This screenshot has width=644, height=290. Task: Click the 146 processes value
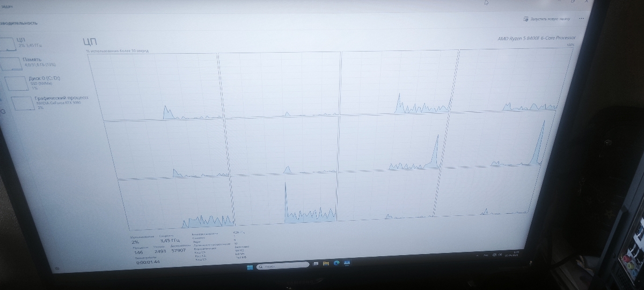click(x=138, y=252)
